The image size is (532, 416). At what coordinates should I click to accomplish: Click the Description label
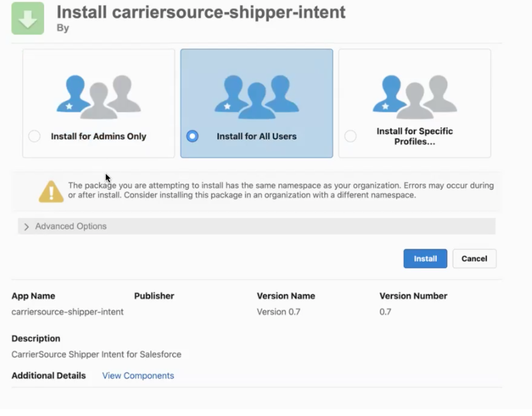tap(36, 338)
